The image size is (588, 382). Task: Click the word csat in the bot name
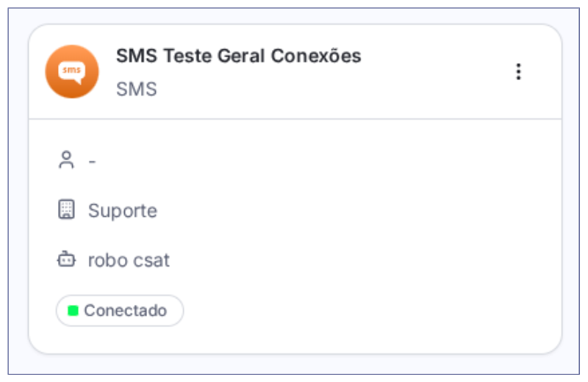[152, 260]
